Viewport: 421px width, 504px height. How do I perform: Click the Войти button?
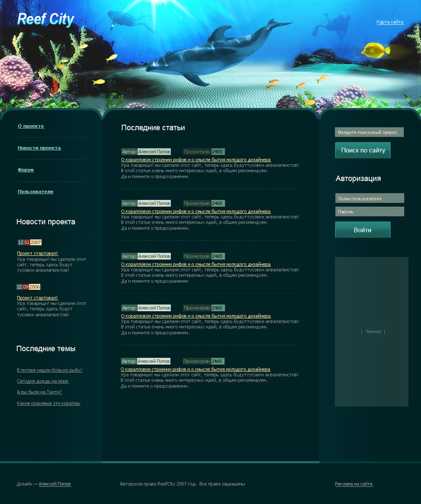pos(363,230)
